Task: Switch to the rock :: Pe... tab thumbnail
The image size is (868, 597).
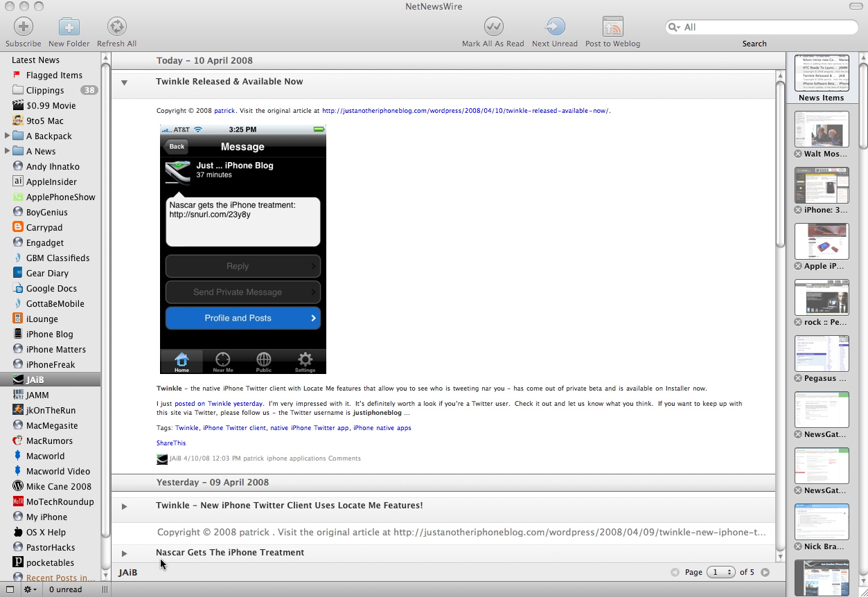Action: tap(822, 297)
